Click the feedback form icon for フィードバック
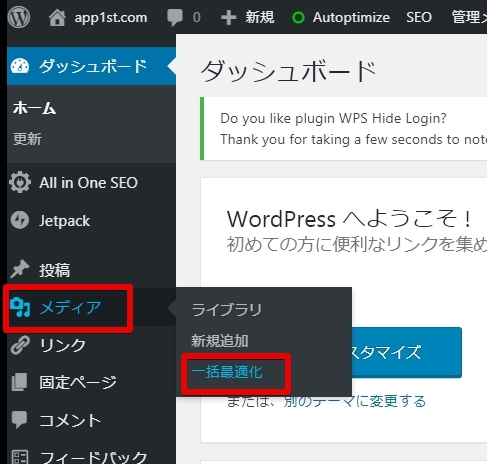Image resolution: width=487 pixels, height=464 pixels. tap(20, 457)
